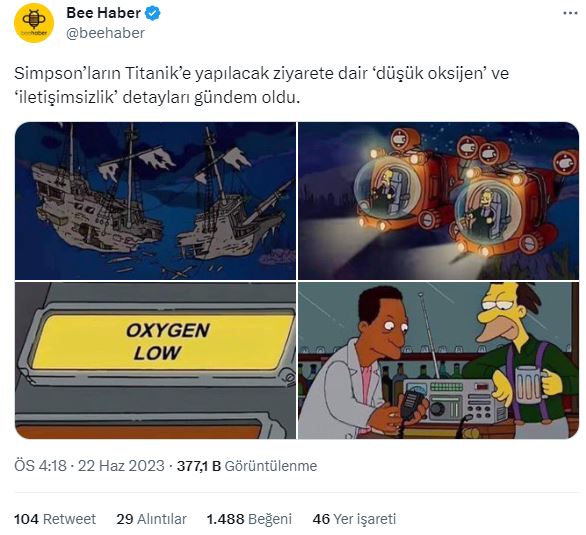586x535 pixels.
Task: Open the radio operator bar image
Action: tap(438, 360)
